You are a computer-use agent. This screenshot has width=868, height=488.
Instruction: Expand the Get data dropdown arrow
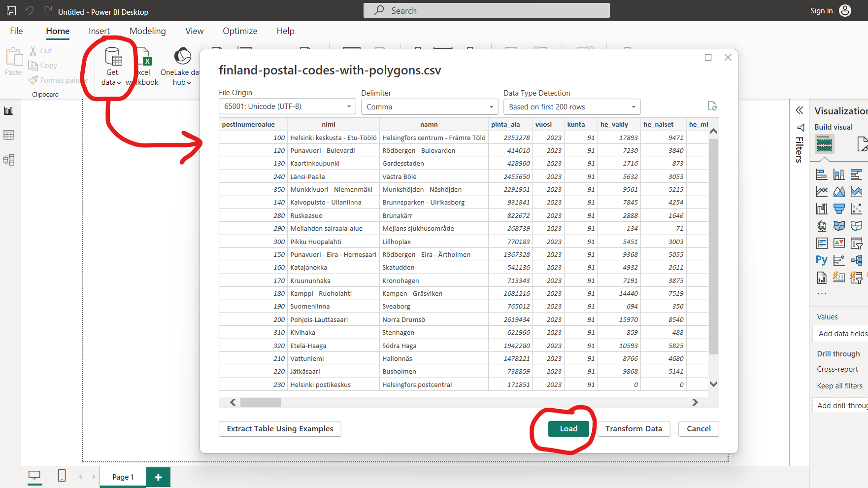pos(119,83)
